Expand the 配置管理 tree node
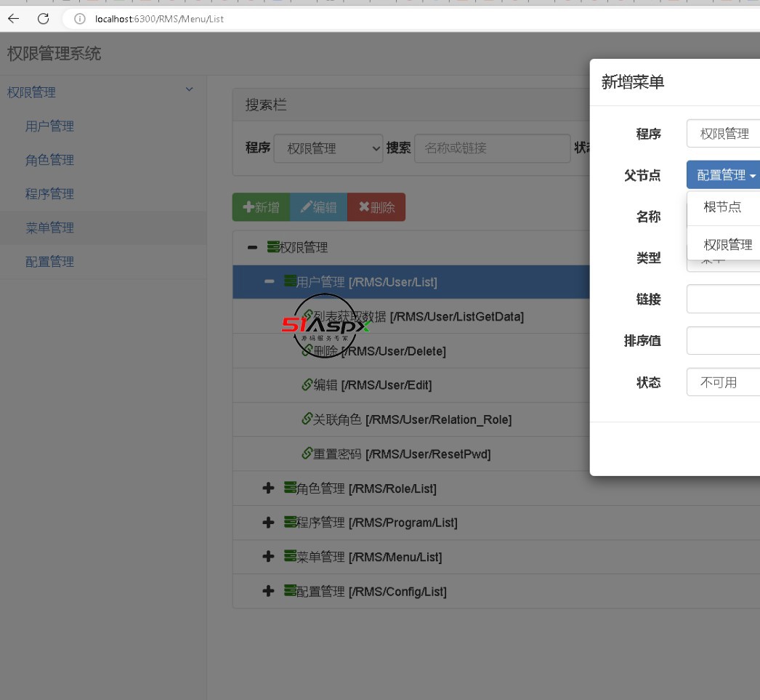760x700 pixels. coord(268,591)
